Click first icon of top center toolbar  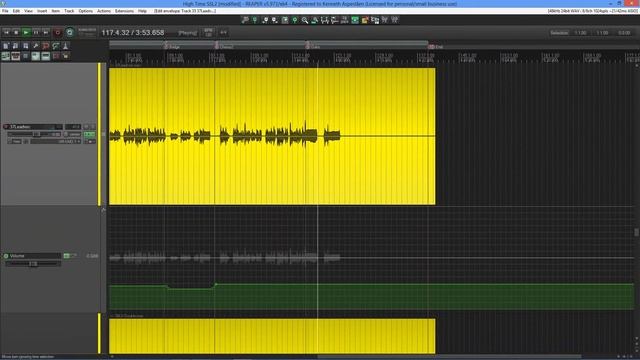tap(245, 20)
